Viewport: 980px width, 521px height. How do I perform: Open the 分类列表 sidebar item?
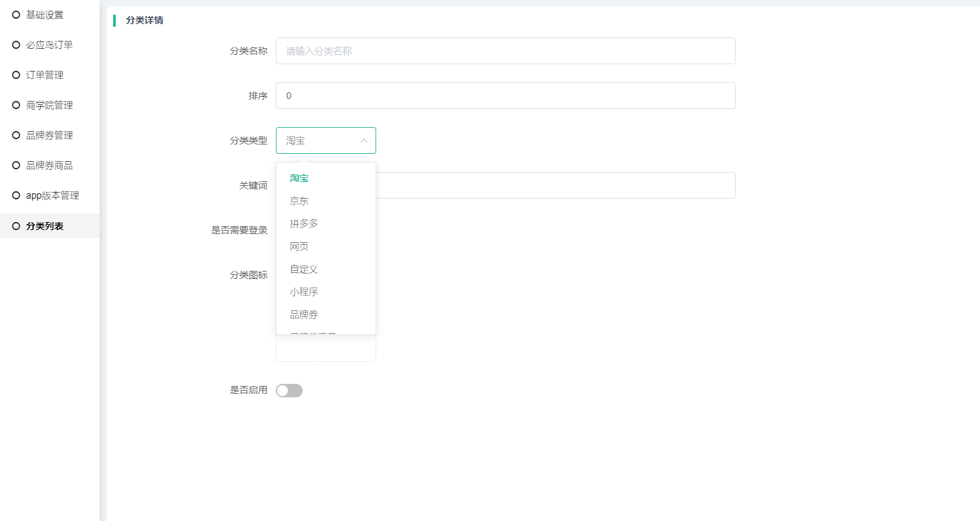point(45,226)
